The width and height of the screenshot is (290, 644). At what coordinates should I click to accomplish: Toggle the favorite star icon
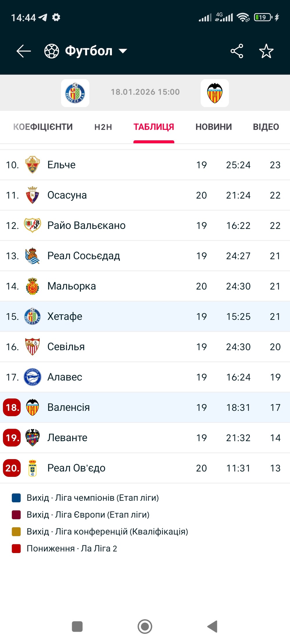266,51
